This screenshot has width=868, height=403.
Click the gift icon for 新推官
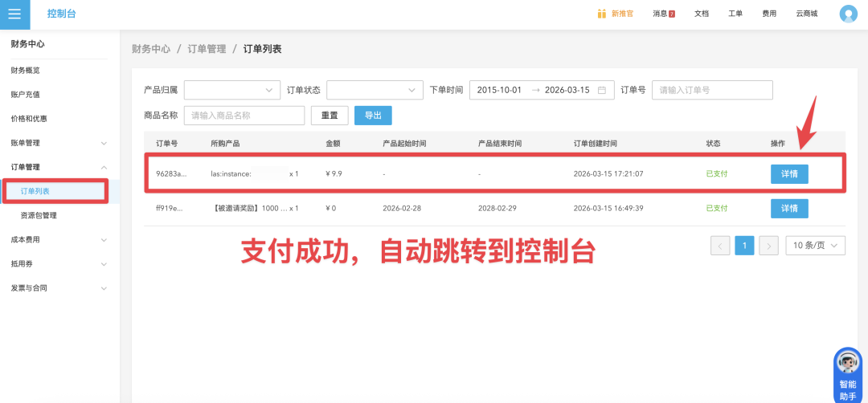point(602,14)
